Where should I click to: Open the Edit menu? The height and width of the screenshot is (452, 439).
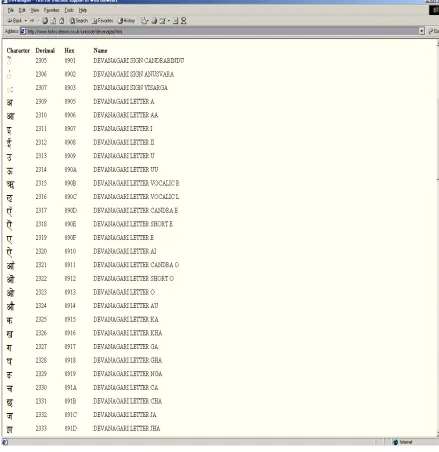point(22,10)
